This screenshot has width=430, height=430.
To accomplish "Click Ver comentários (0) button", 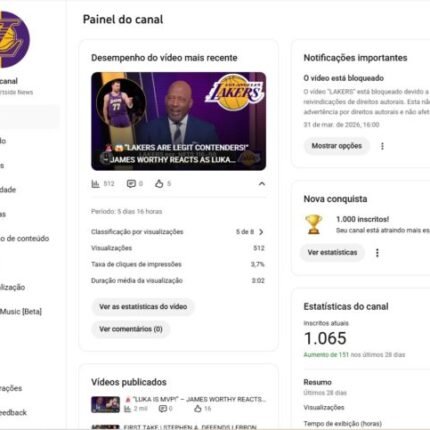I will (131, 329).
